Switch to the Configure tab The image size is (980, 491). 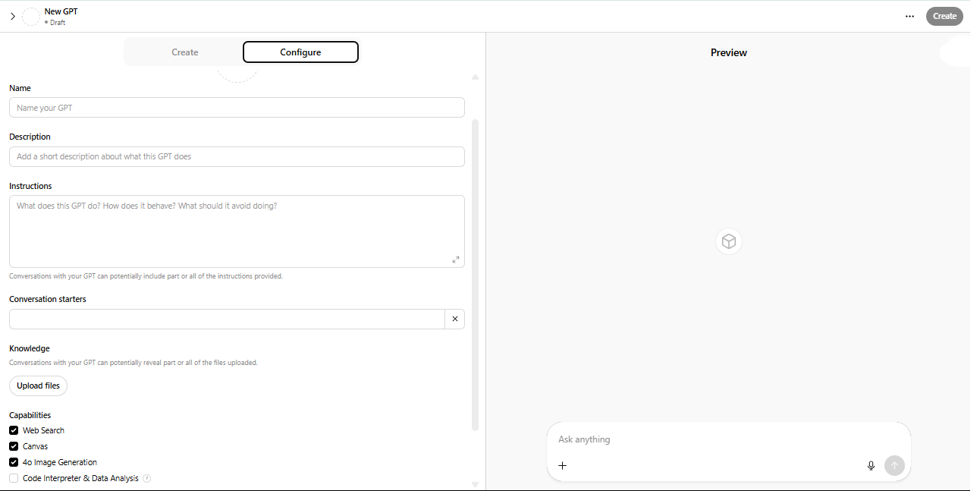(x=300, y=52)
